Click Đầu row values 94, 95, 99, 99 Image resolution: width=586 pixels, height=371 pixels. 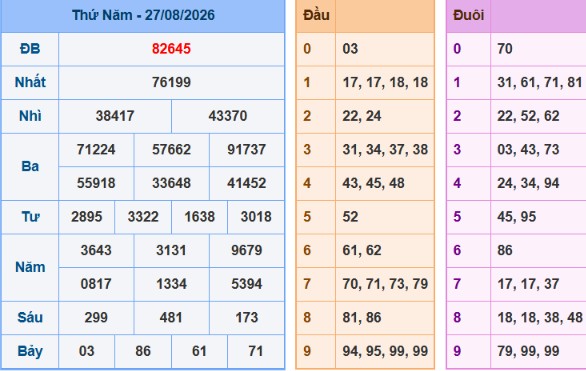click(385, 351)
